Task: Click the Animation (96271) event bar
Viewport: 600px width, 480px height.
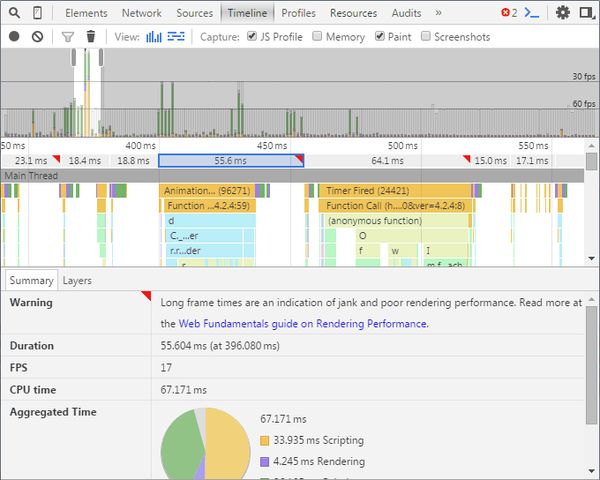Action: [x=207, y=191]
